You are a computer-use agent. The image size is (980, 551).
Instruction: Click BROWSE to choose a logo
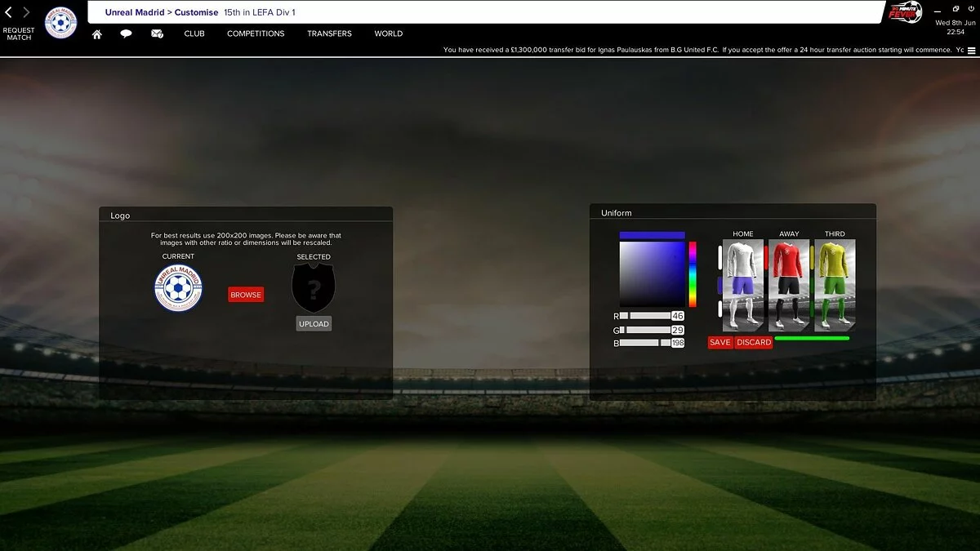point(246,295)
